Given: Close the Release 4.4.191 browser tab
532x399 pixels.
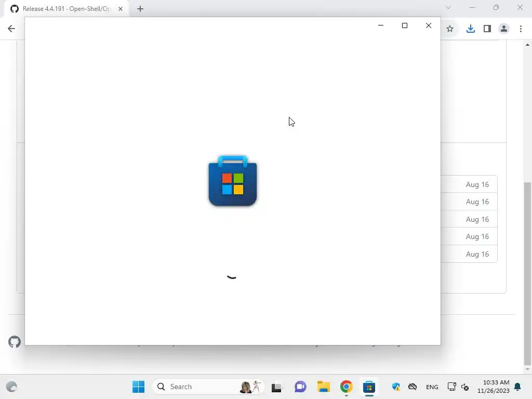Looking at the screenshot, I should pos(121,9).
